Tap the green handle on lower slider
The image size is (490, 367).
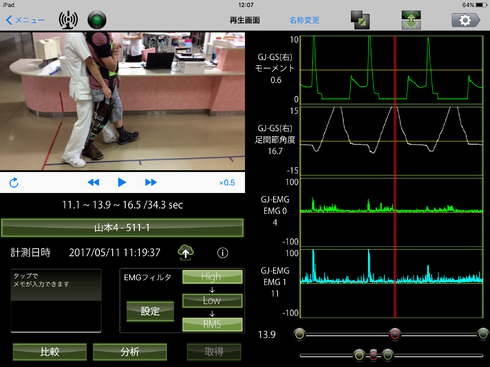pyautogui.click(x=388, y=355)
